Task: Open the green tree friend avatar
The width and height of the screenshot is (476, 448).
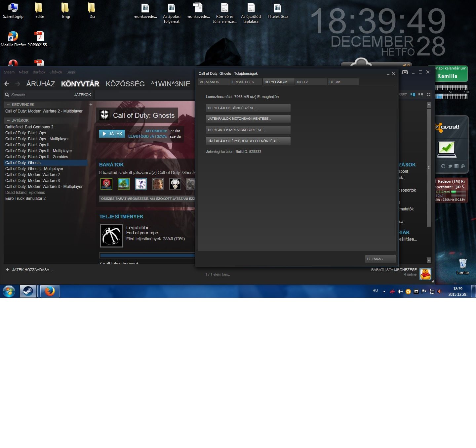Action: click(124, 184)
